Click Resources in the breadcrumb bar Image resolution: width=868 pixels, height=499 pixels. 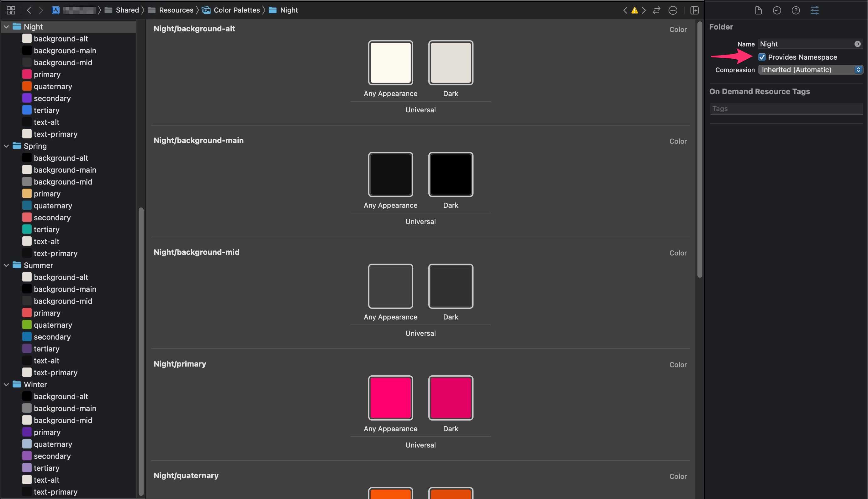pyautogui.click(x=176, y=10)
